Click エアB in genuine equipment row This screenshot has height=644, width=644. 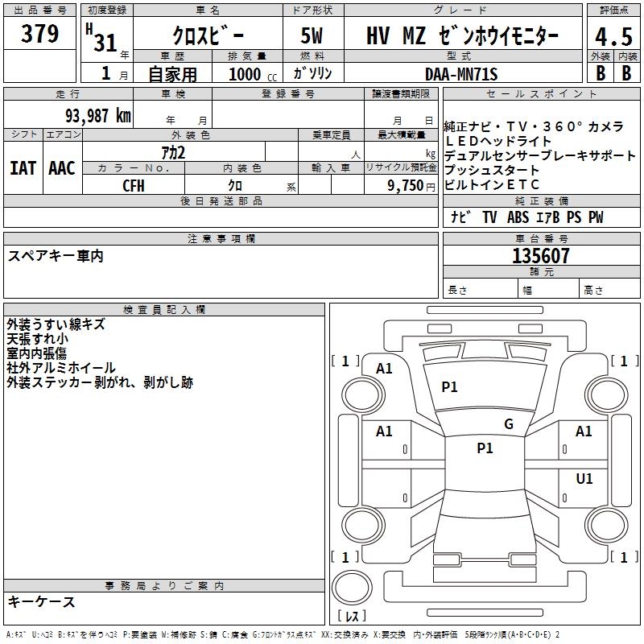547,217
